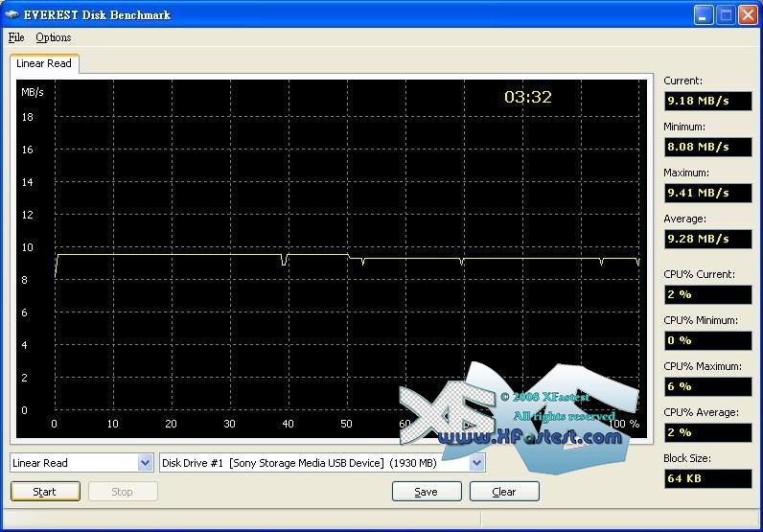Clear the benchmark results
Screen dimensions: 763x532
[504, 492]
